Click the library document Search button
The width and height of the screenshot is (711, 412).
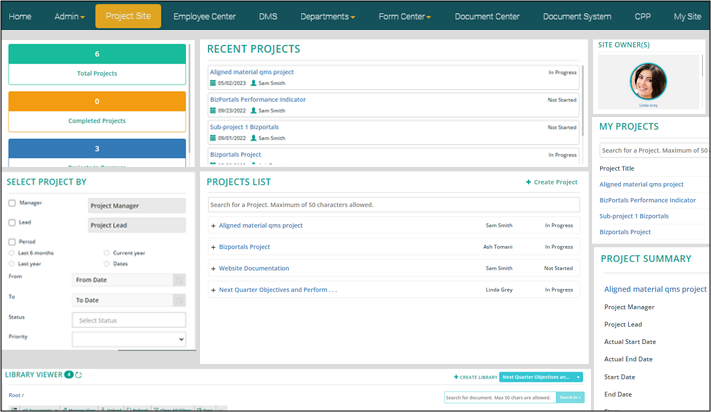(x=570, y=398)
